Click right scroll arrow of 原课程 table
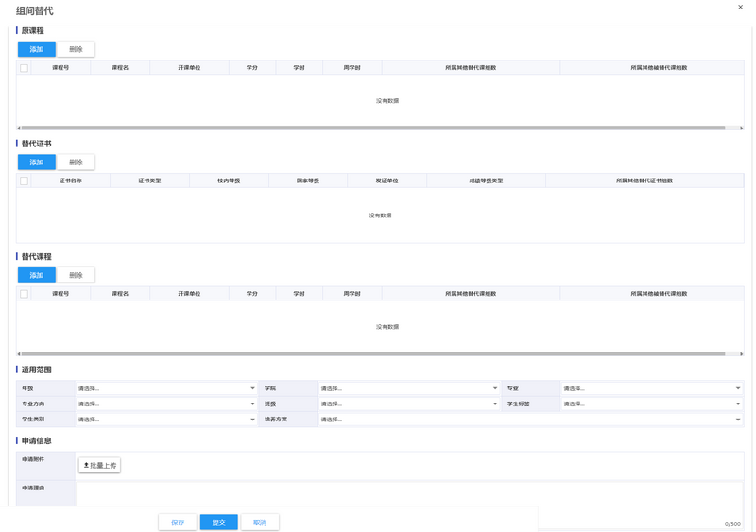756x532 pixels. click(741, 128)
